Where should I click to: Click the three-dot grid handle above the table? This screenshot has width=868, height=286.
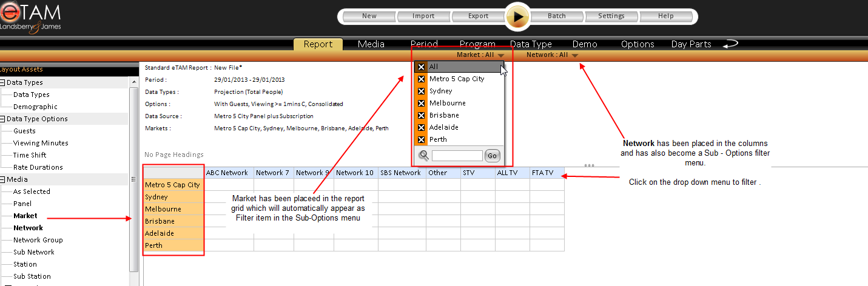[588, 165]
